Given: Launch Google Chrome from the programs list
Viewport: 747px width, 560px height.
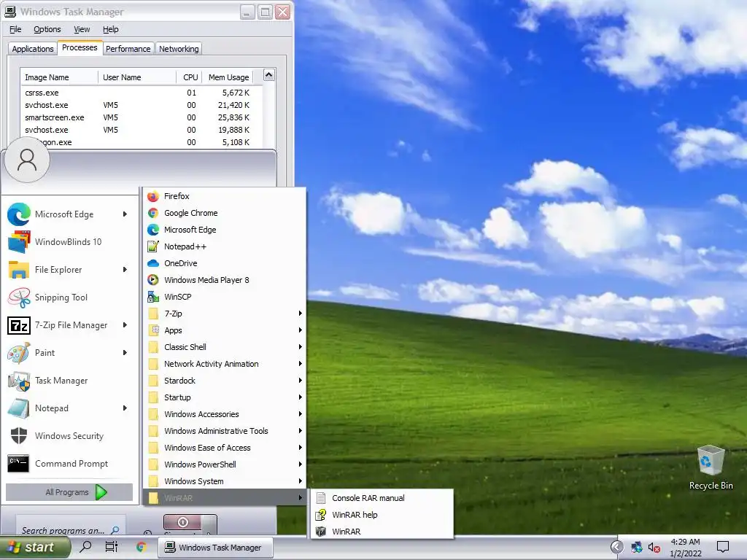Looking at the screenshot, I should 224,213.
